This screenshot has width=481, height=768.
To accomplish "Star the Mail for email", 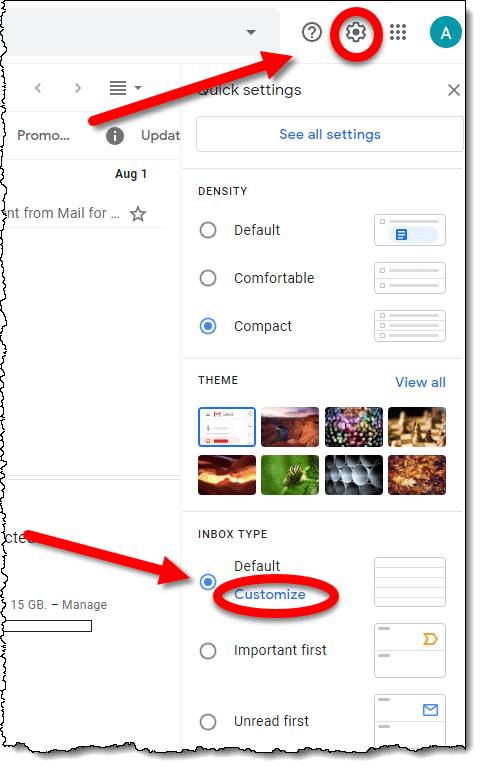I will click(138, 214).
